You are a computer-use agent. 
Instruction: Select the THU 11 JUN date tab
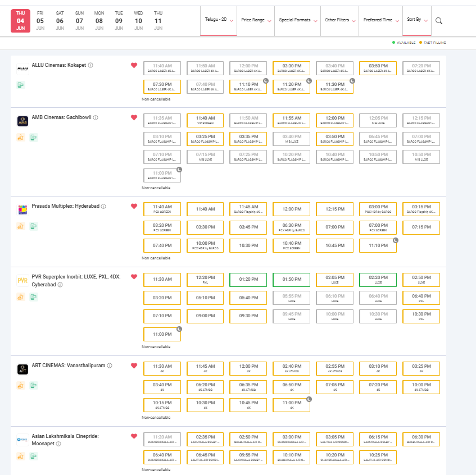(x=158, y=21)
